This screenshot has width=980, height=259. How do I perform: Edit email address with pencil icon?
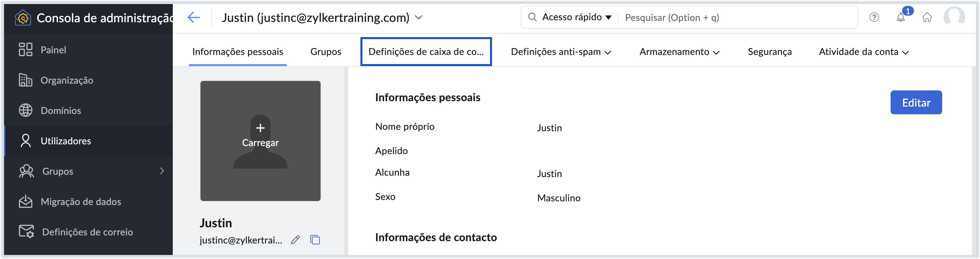pos(295,240)
